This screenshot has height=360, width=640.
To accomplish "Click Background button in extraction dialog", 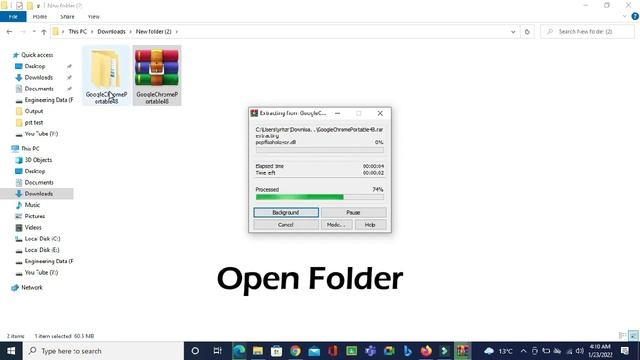I will 286,212.
